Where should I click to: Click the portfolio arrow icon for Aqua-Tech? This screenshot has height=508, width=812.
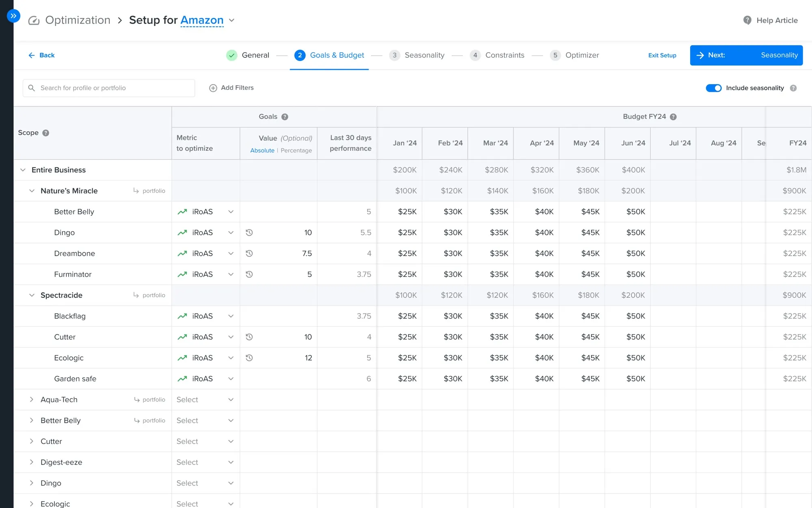coord(137,399)
